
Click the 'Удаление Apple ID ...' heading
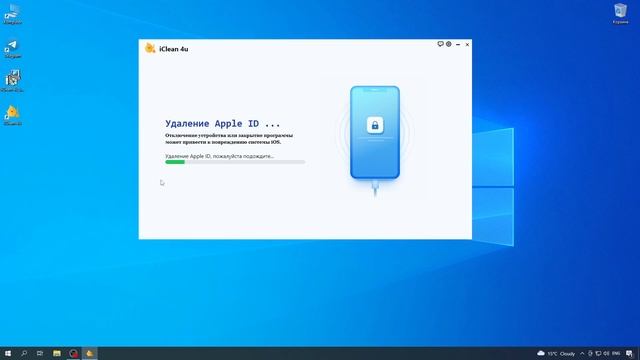coord(222,123)
